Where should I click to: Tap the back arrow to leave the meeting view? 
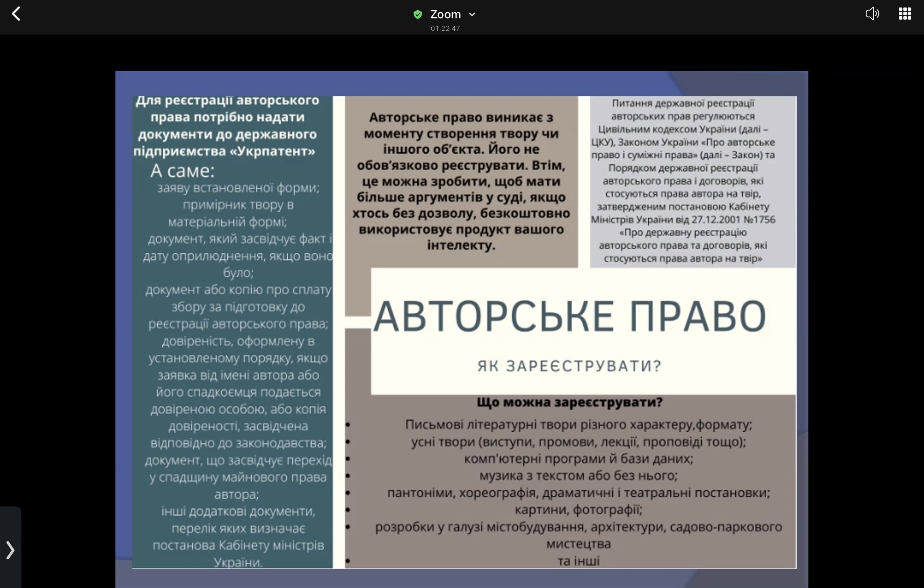pos(16,14)
